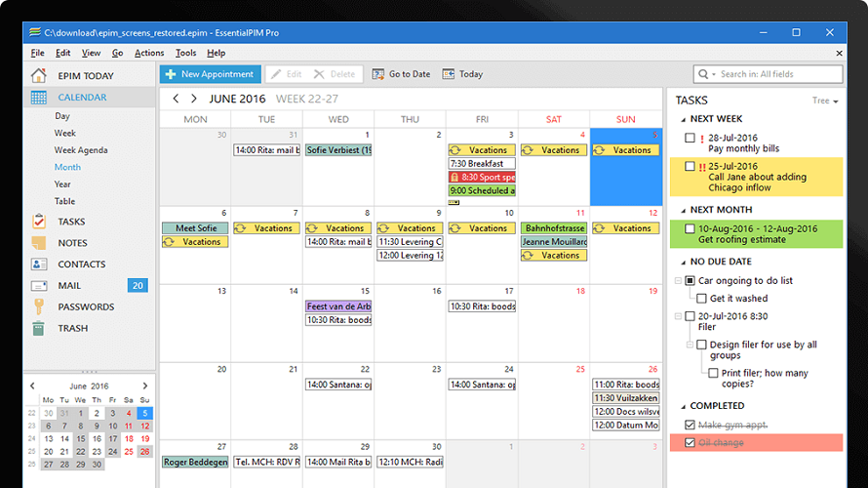Viewport: 868px width, 488px height.
Task: Open the Tools menu
Action: [x=186, y=53]
